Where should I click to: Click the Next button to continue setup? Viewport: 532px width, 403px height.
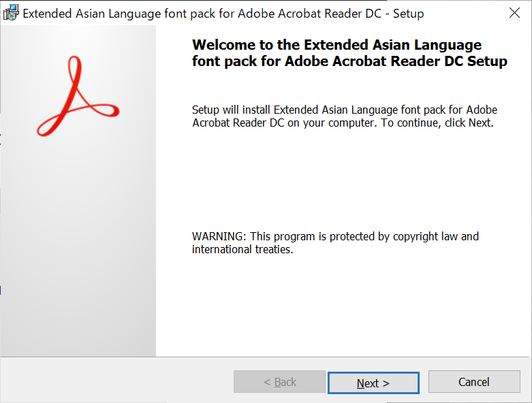(x=373, y=383)
